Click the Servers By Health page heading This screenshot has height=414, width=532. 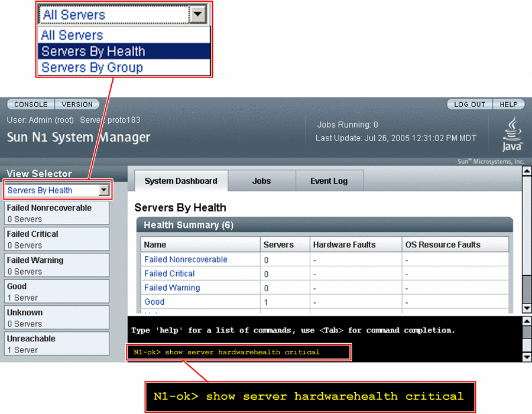click(x=180, y=207)
